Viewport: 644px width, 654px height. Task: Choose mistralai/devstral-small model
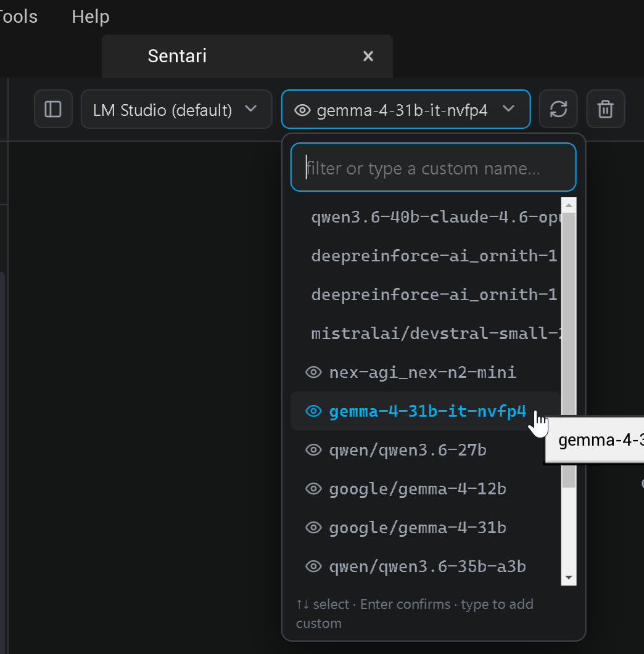(426, 333)
